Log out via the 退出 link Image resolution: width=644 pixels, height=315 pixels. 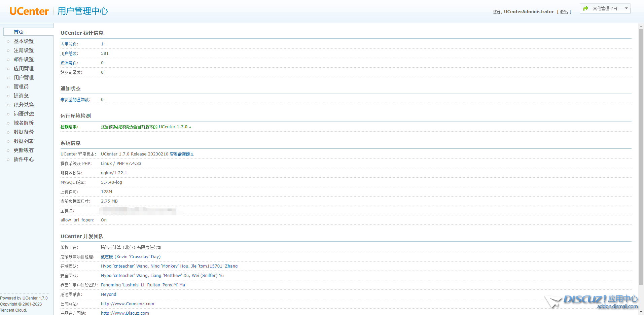coord(564,12)
